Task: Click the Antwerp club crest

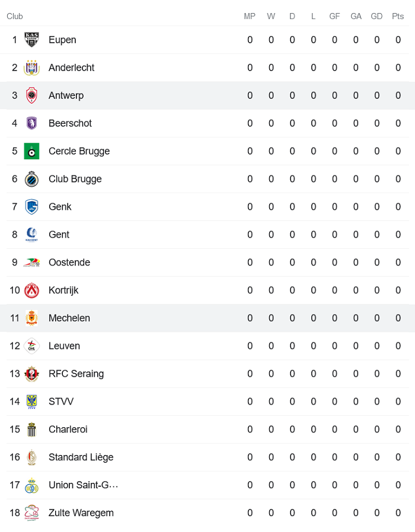Action: click(31, 95)
